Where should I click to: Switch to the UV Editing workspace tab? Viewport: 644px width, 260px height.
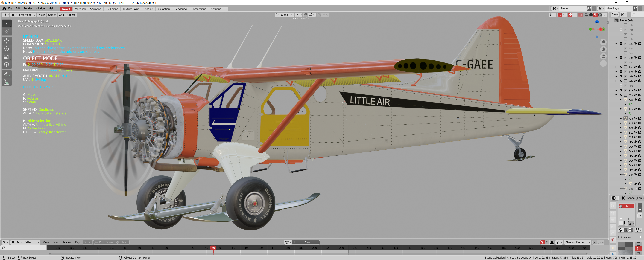coord(112,9)
